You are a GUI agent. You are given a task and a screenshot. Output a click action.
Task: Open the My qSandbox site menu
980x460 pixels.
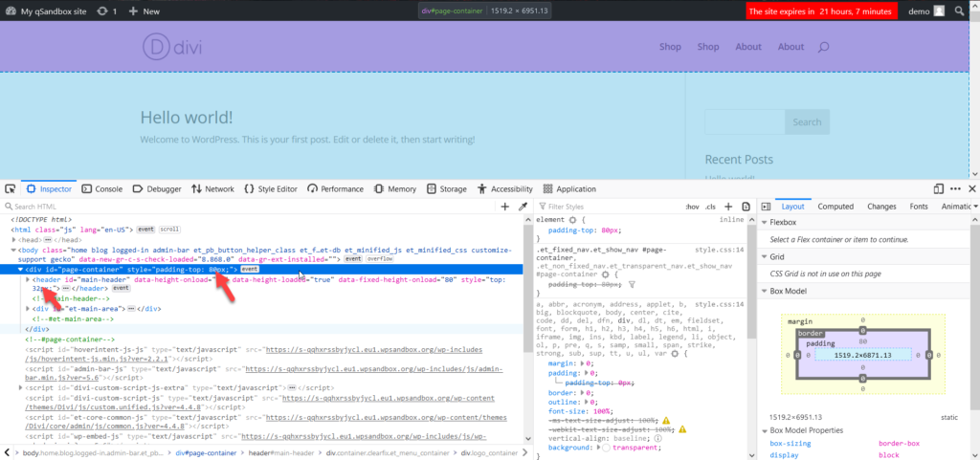[x=46, y=11]
